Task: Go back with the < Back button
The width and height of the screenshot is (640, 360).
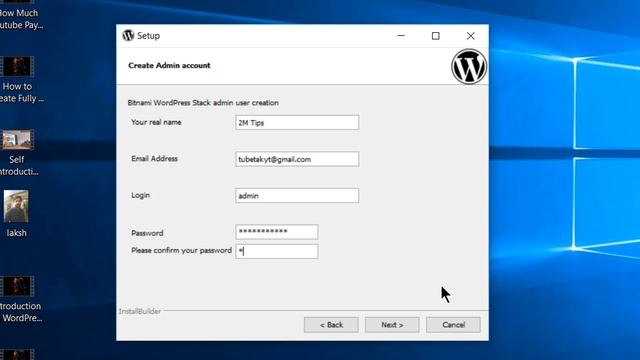Action: click(331, 325)
